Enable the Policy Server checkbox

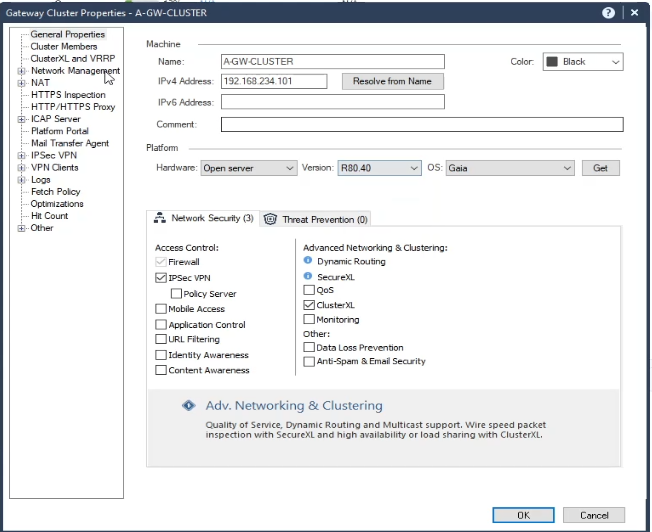point(176,294)
